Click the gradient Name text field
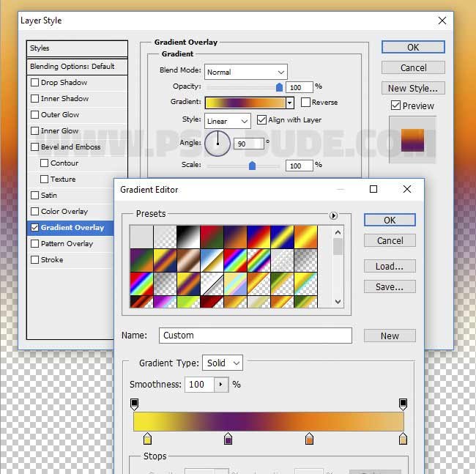 255,336
